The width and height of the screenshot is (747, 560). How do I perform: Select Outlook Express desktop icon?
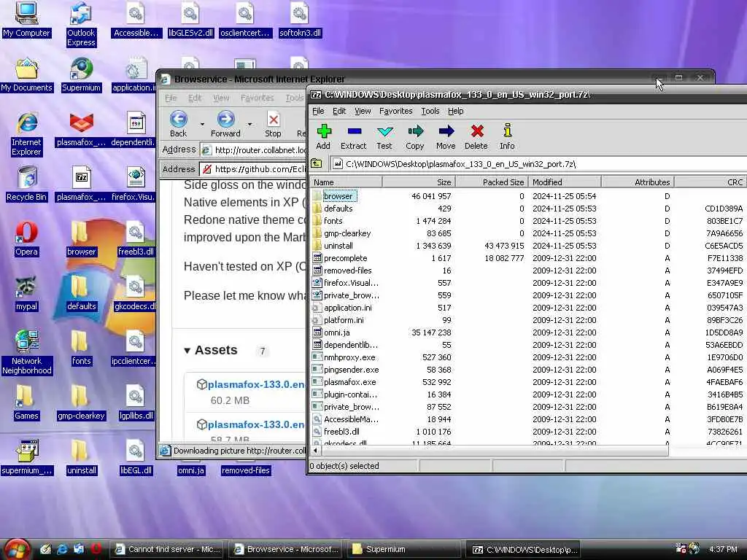coord(81,25)
